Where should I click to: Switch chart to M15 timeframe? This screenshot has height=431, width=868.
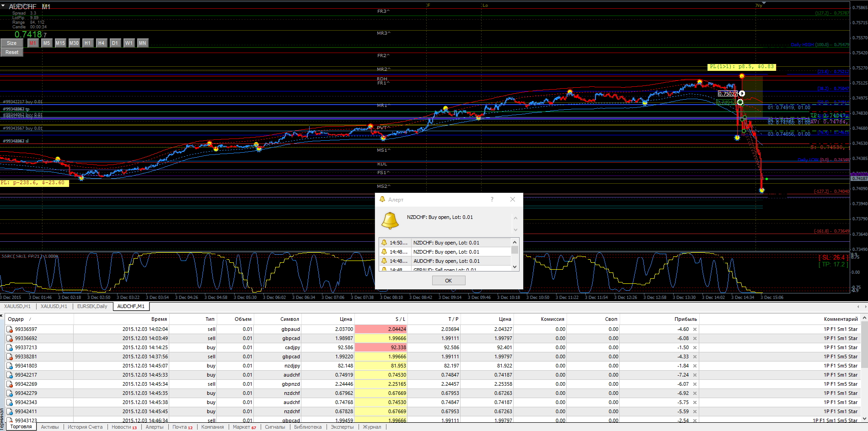click(60, 43)
